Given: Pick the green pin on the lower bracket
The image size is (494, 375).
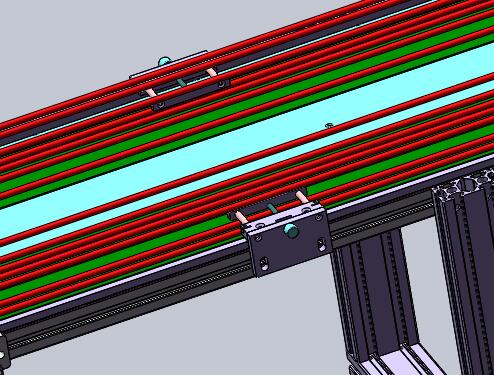Looking at the screenshot, I should [272, 209].
